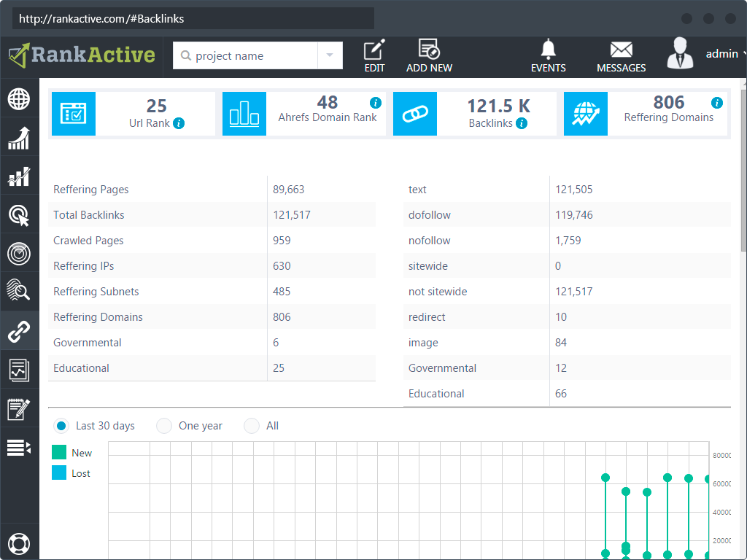Click the blue Lost legend swatch
The image size is (747, 560).
point(59,472)
